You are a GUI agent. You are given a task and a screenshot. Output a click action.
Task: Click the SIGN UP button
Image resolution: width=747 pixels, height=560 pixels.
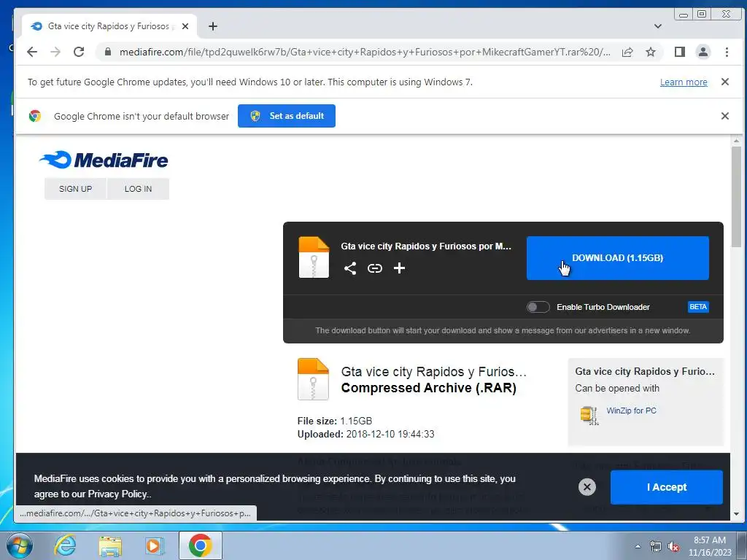[x=75, y=189]
